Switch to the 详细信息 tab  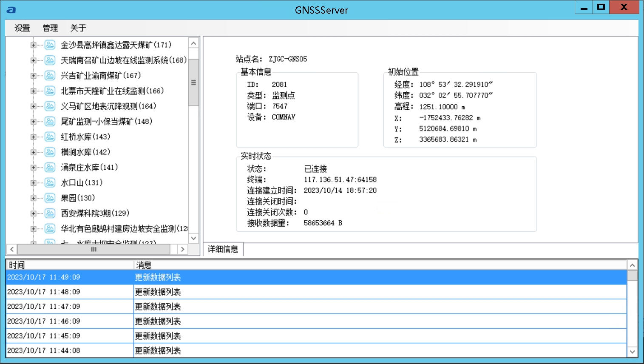point(223,249)
